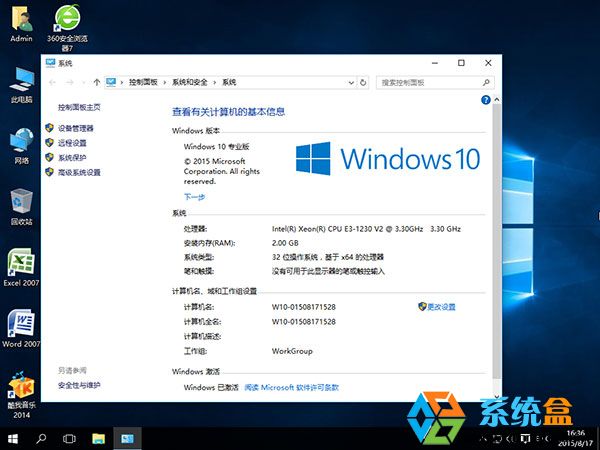Open 网络 desktop icon
The width and height of the screenshot is (600, 450).
tap(21, 146)
